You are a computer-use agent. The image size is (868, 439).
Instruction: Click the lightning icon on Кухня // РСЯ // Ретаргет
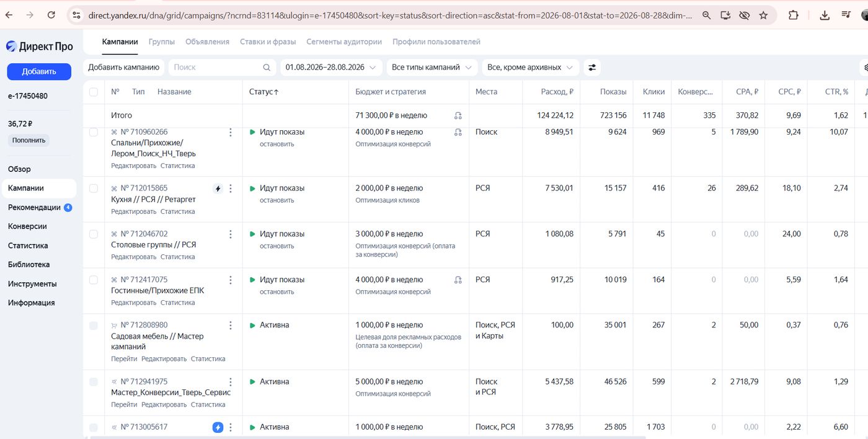click(218, 188)
